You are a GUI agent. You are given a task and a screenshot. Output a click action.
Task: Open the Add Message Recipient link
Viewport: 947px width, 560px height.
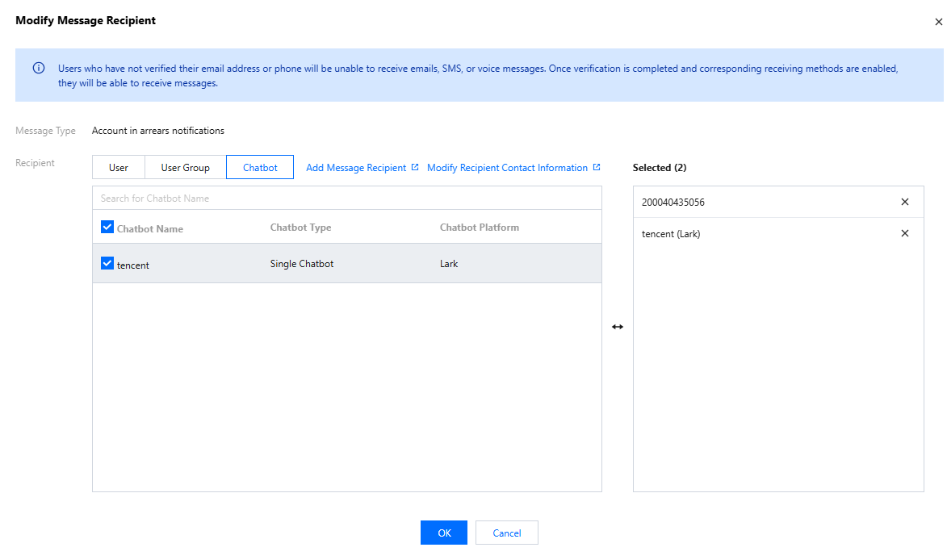pyautogui.click(x=356, y=168)
